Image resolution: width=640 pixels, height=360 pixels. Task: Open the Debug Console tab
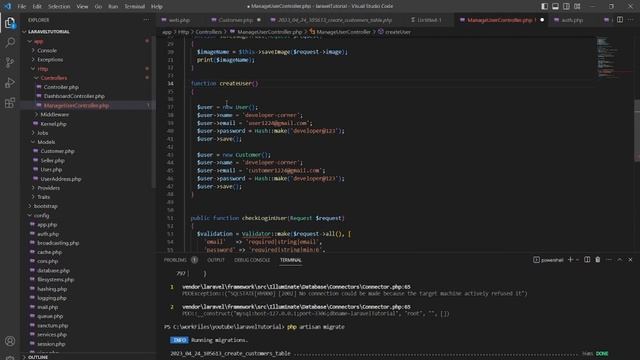[252, 260]
